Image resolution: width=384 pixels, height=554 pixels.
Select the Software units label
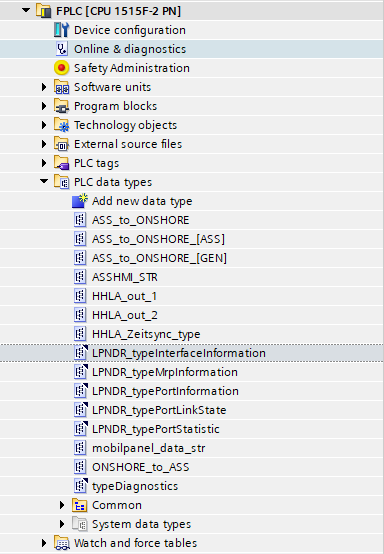[x=112, y=87]
